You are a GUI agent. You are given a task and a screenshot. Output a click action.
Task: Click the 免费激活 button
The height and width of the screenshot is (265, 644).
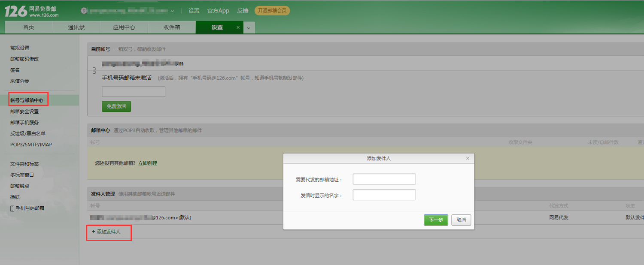tap(116, 106)
